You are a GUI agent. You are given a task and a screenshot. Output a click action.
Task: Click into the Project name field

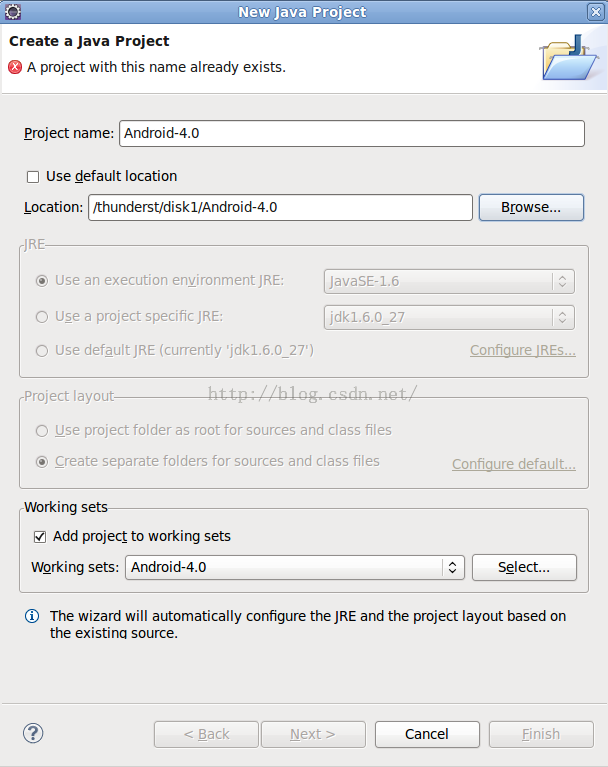click(352, 134)
